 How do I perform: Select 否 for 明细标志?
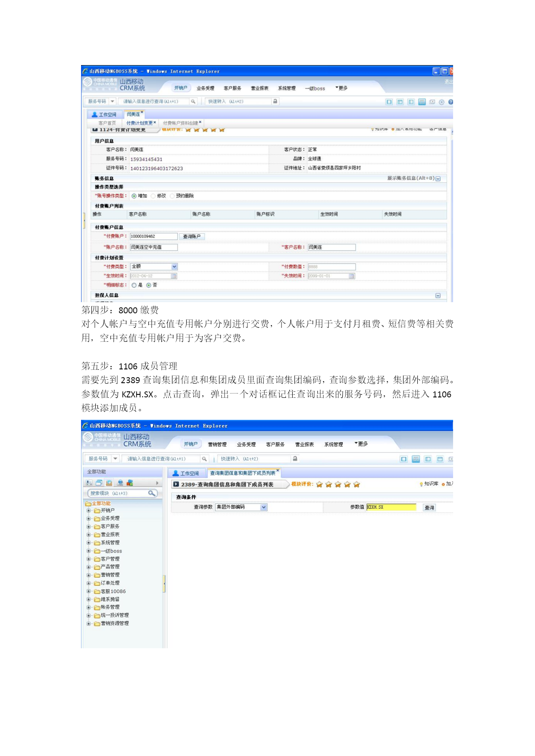click(149, 285)
